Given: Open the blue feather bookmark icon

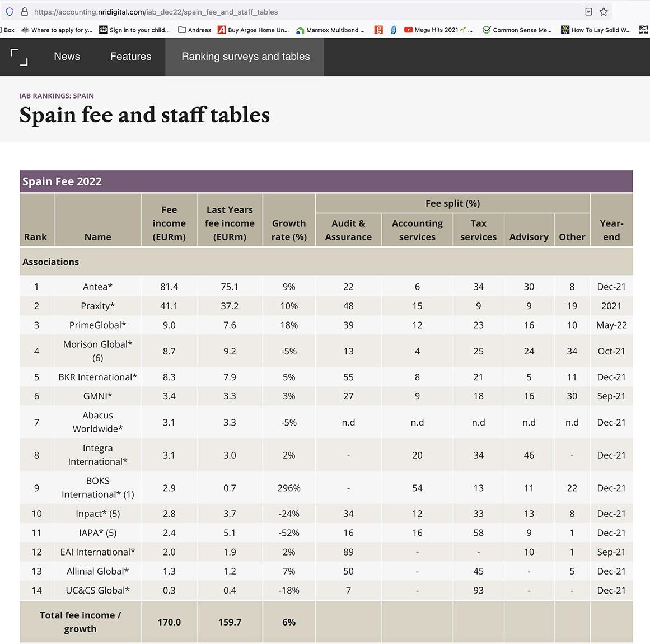Looking at the screenshot, I should click(393, 30).
